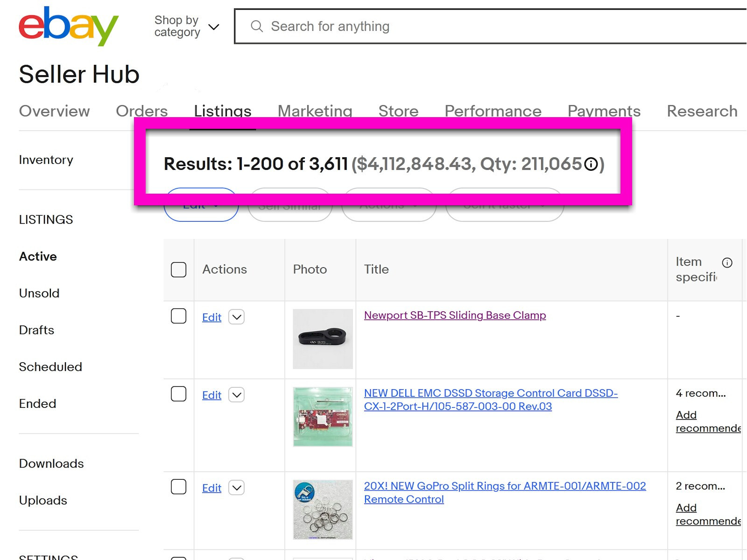Switch to the Overview tab

click(54, 111)
